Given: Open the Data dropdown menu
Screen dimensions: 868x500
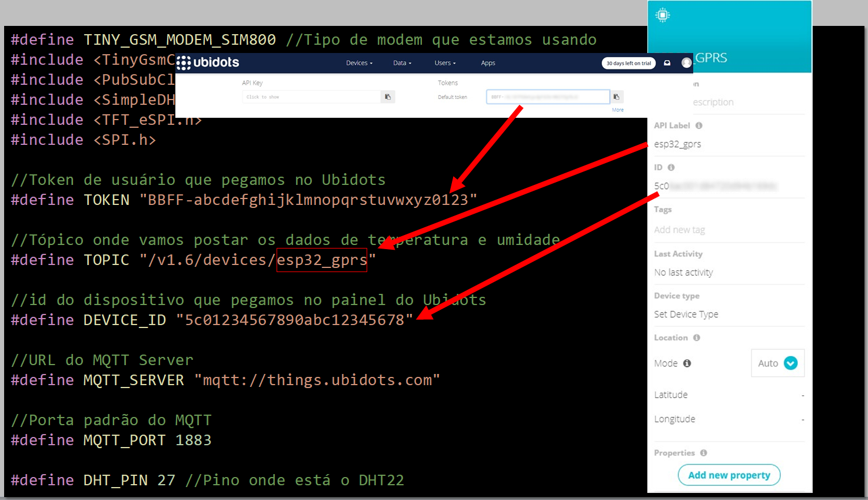Looking at the screenshot, I should [402, 63].
